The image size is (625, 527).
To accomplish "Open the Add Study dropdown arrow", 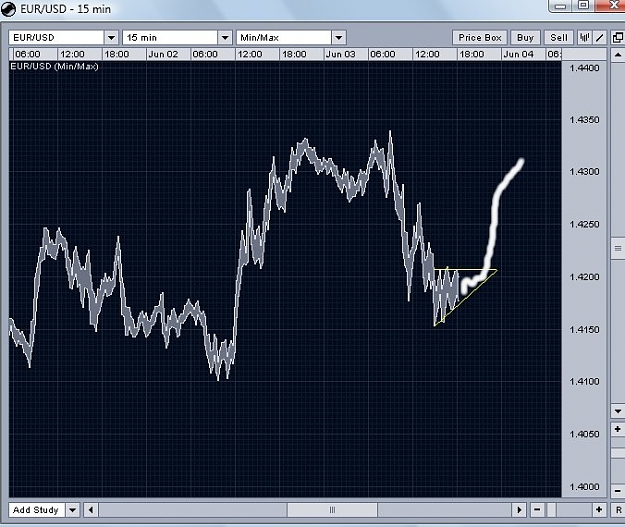I will pos(73,510).
